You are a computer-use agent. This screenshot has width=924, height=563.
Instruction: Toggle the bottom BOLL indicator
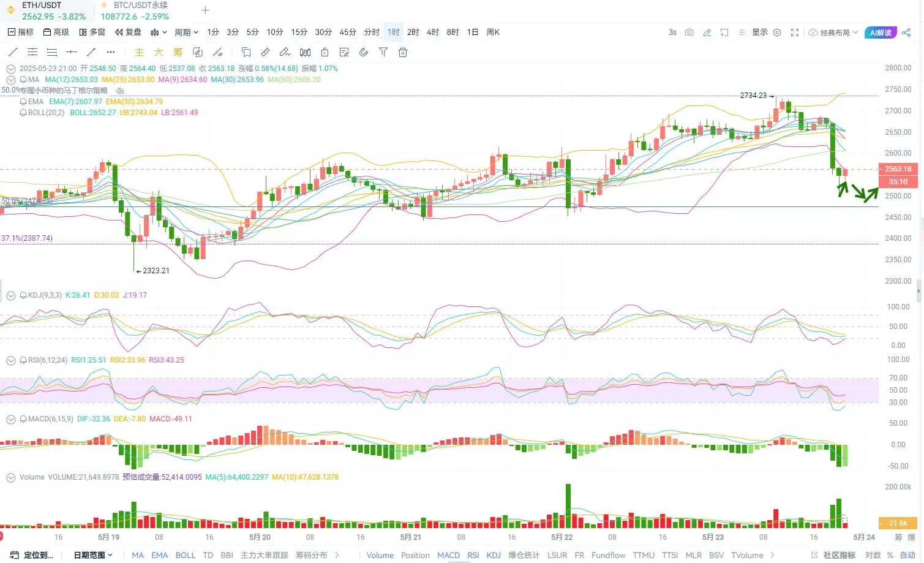point(186,555)
